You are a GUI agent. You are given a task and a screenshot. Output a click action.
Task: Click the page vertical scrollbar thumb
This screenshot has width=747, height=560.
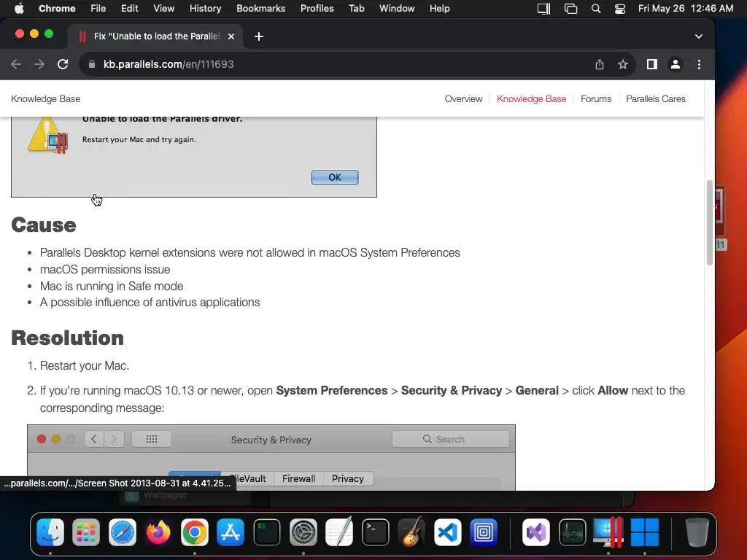point(709,222)
